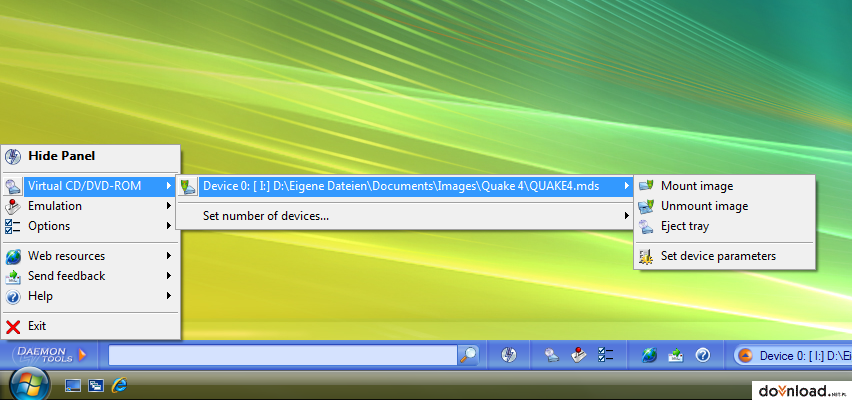
Task: Open Set device parameters
Action: click(724, 256)
